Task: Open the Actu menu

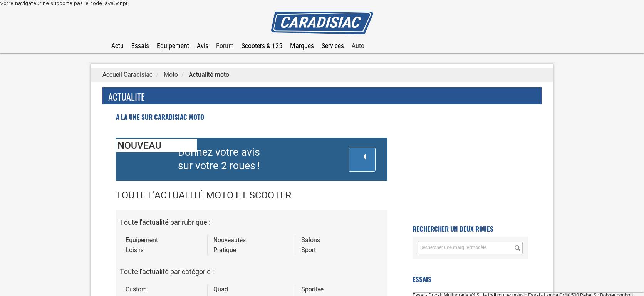Action: [117, 46]
